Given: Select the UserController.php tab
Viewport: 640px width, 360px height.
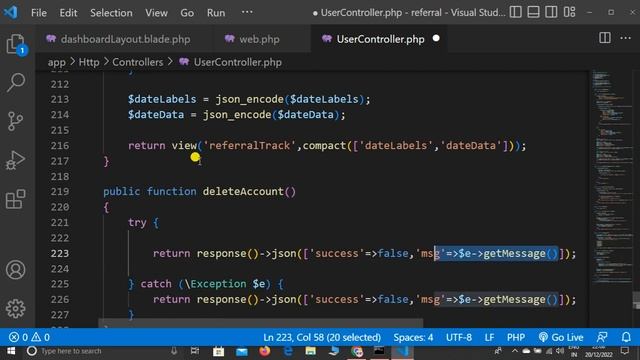Looking at the screenshot, I should pyautogui.click(x=380, y=39).
